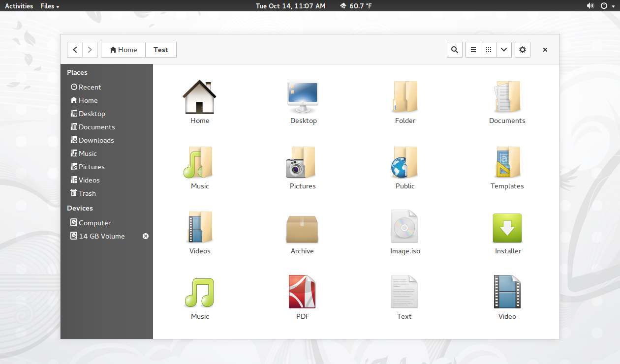Select the Image.iso disc file
Screen dimensions: 620x364
pyautogui.click(x=404, y=226)
